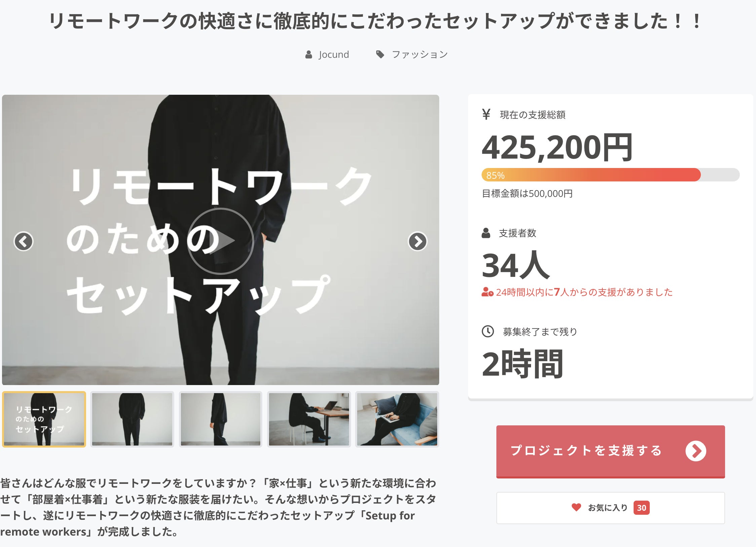Screen dimensions: 756x547
Task: Select the third thumbnail showing side view
Action: [x=220, y=419]
